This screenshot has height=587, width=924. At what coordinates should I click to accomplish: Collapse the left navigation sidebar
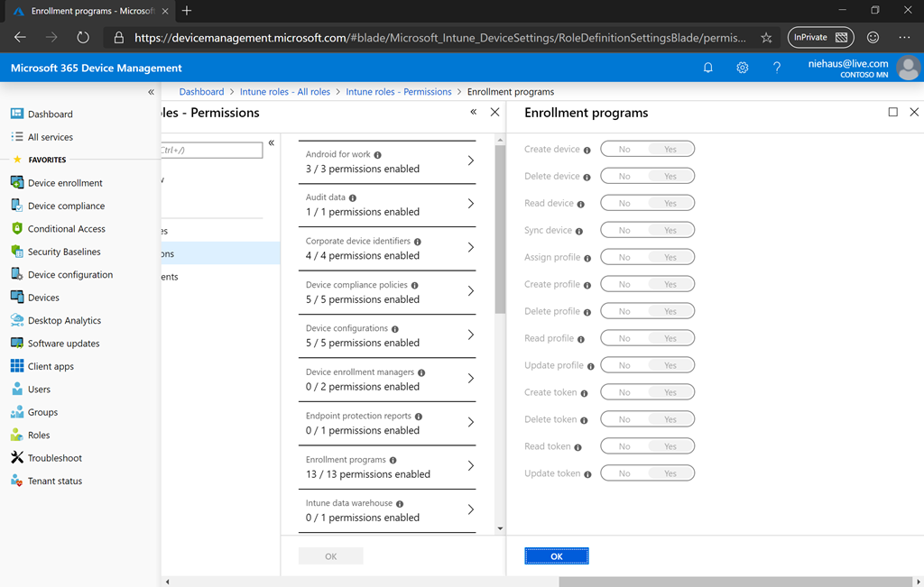point(151,92)
